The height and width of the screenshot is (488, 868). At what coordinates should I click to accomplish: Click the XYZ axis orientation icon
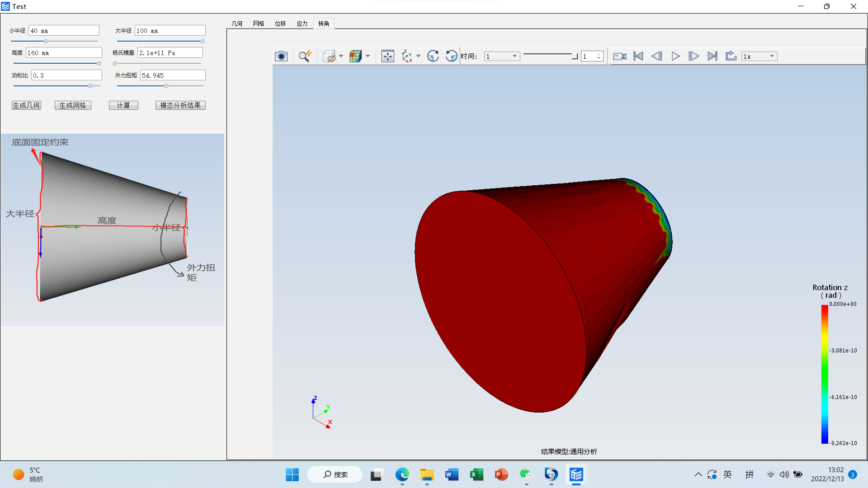click(407, 56)
